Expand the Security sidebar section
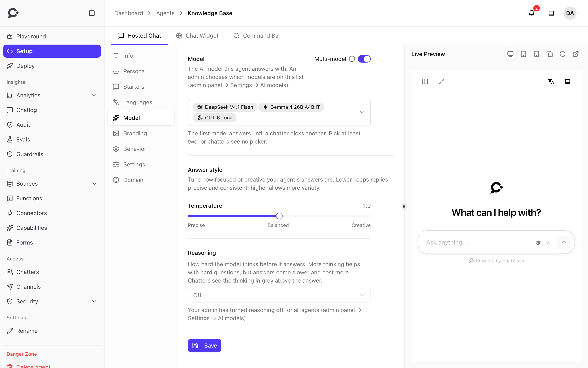Viewport: 588px width, 368px height. coord(94,301)
